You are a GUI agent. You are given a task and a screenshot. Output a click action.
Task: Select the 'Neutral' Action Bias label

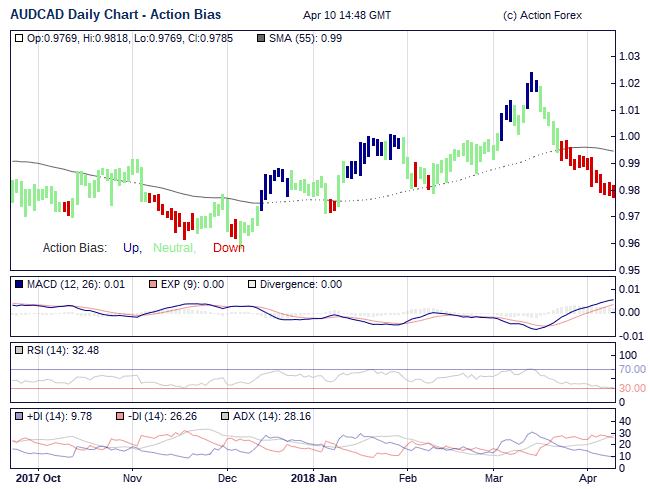173,248
